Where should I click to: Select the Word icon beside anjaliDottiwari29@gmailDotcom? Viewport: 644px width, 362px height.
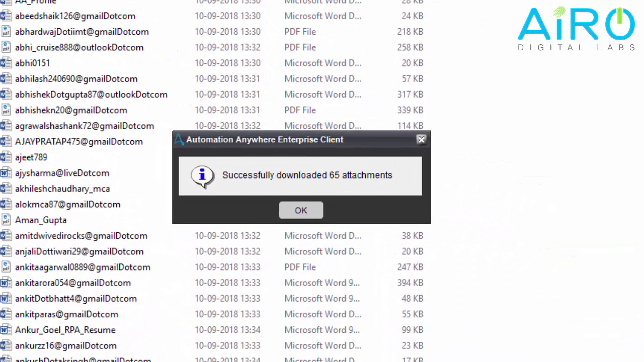pos(6,251)
